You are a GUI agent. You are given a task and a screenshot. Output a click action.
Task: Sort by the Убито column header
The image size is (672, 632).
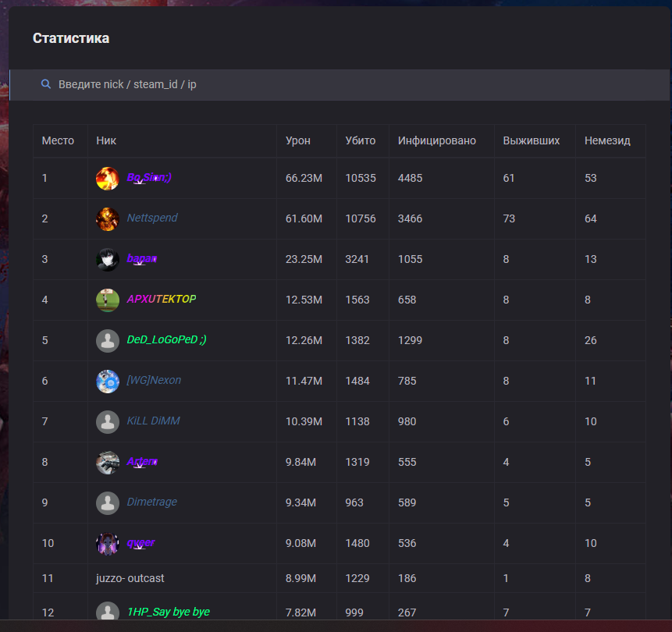tap(360, 140)
